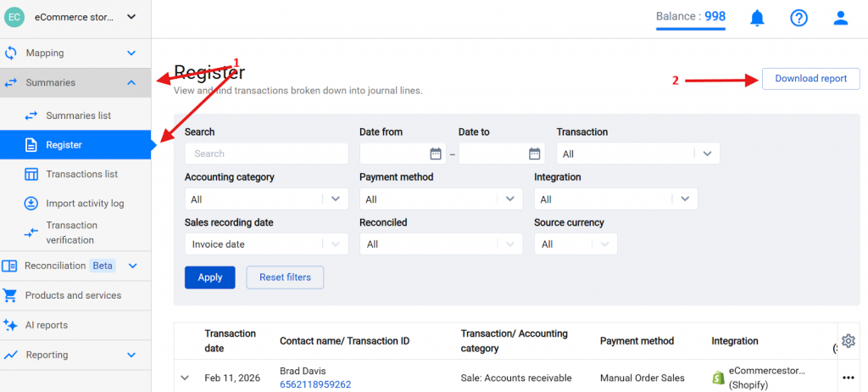Click the EC store avatar icon
Viewport: 868px width, 392px height.
14,17
